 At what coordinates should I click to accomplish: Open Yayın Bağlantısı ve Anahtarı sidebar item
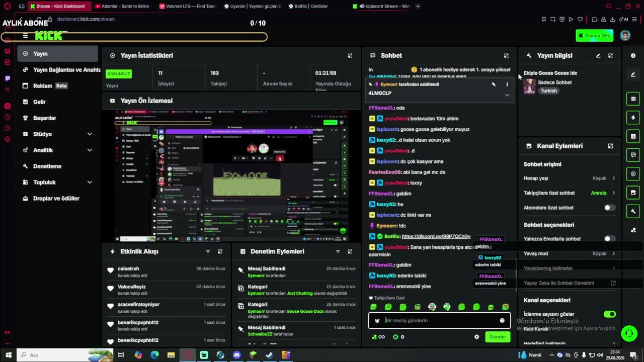coord(59,70)
